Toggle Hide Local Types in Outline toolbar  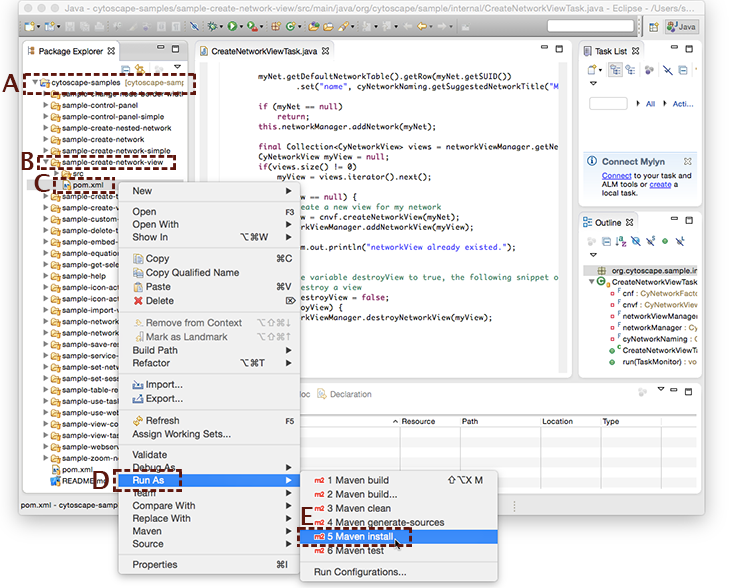(680, 241)
